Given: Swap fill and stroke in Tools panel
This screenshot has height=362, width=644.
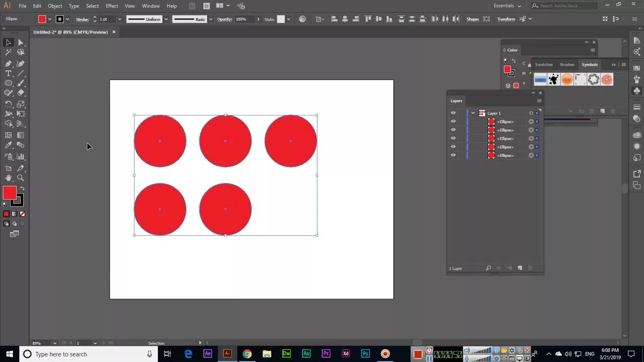Looking at the screenshot, I should (x=22, y=189).
